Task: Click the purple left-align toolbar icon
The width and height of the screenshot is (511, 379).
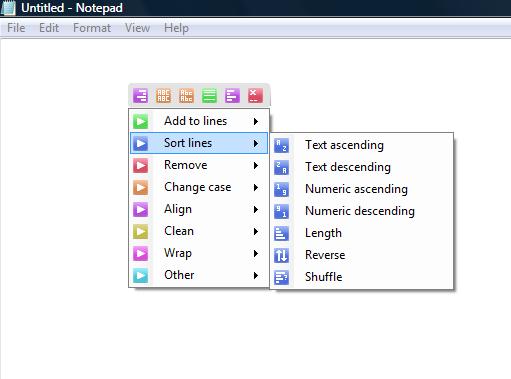Action: 232,95
